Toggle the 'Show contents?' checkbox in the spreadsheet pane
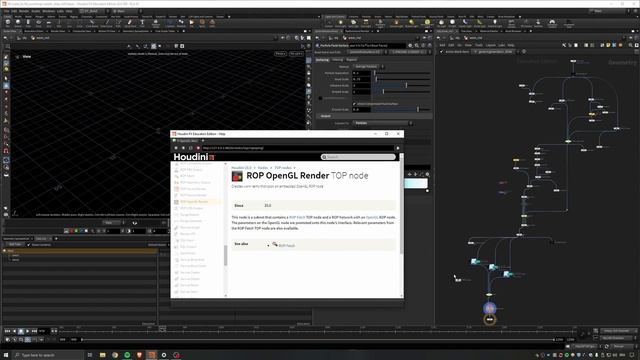 coord(29,245)
